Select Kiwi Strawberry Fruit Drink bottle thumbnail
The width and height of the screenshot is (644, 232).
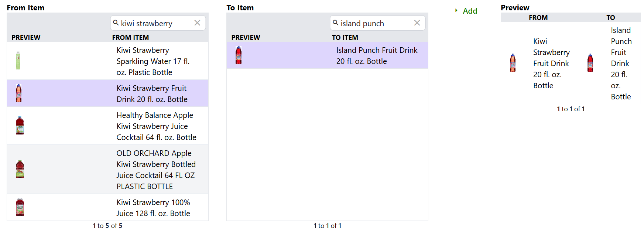19,93
